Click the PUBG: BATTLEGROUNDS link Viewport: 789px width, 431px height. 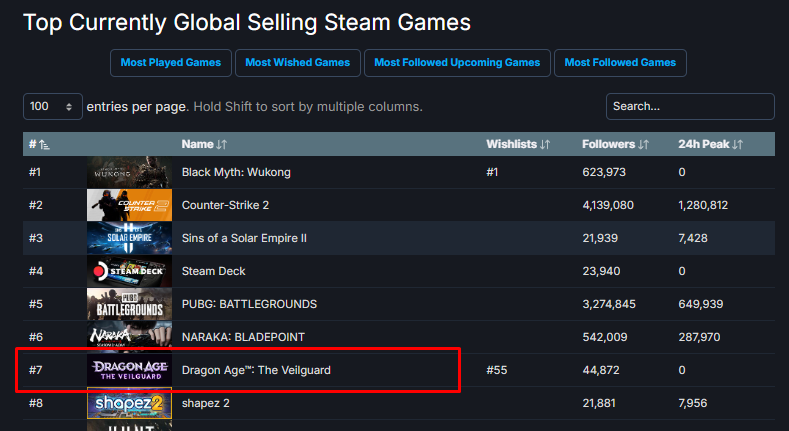249,304
